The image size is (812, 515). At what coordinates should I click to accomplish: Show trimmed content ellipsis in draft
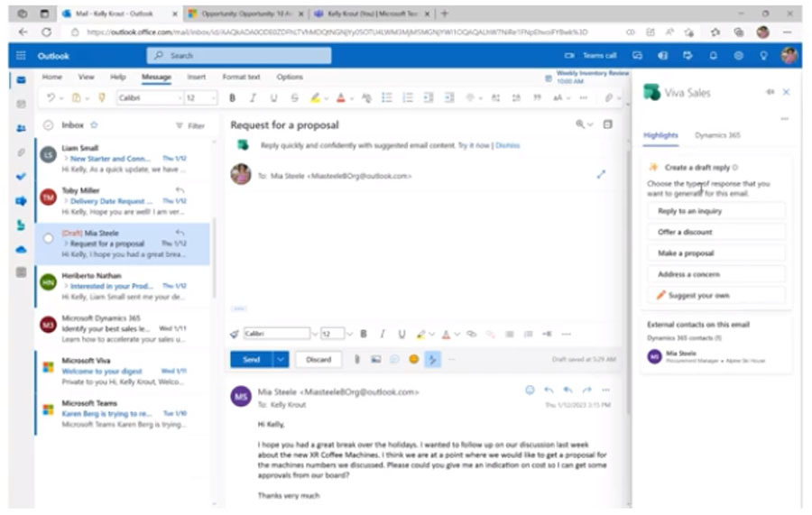pos(239,308)
